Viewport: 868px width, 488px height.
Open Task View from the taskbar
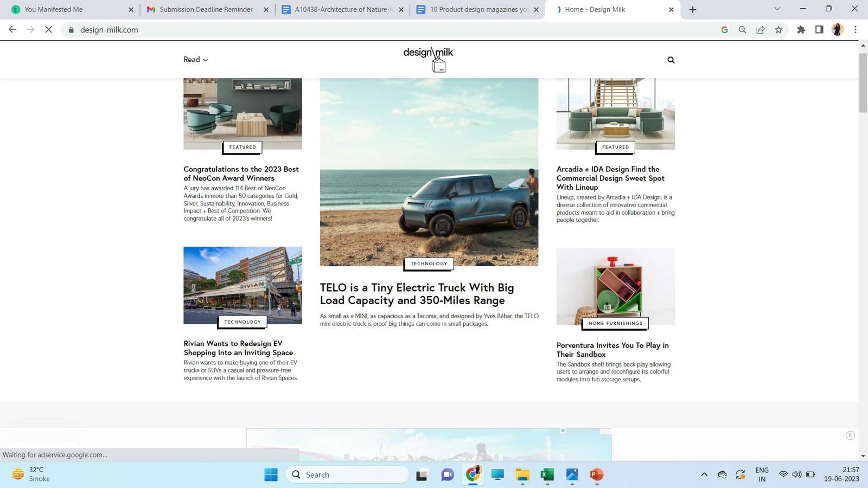coord(422,475)
